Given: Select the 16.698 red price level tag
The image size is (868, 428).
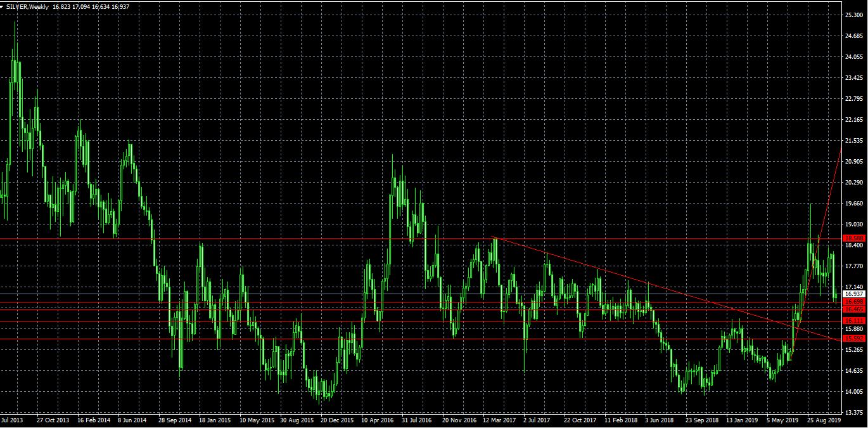Looking at the screenshot, I should point(854,302).
